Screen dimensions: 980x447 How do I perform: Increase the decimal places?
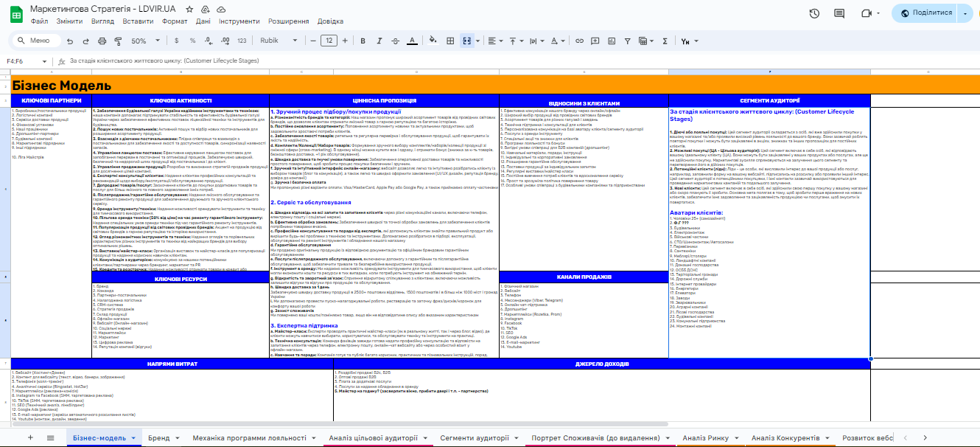coord(225,41)
